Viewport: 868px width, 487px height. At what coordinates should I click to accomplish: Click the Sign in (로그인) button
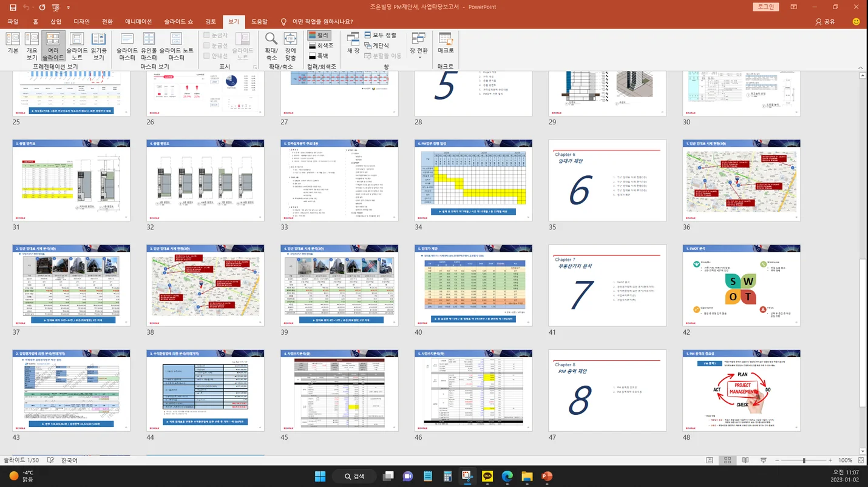pyautogui.click(x=766, y=7)
